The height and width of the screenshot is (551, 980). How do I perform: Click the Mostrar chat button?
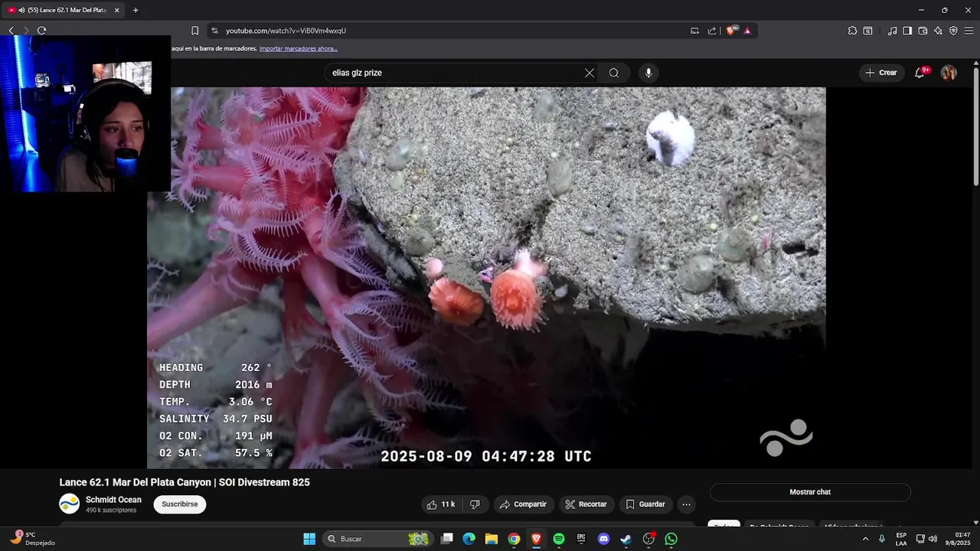pyautogui.click(x=810, y=492)
